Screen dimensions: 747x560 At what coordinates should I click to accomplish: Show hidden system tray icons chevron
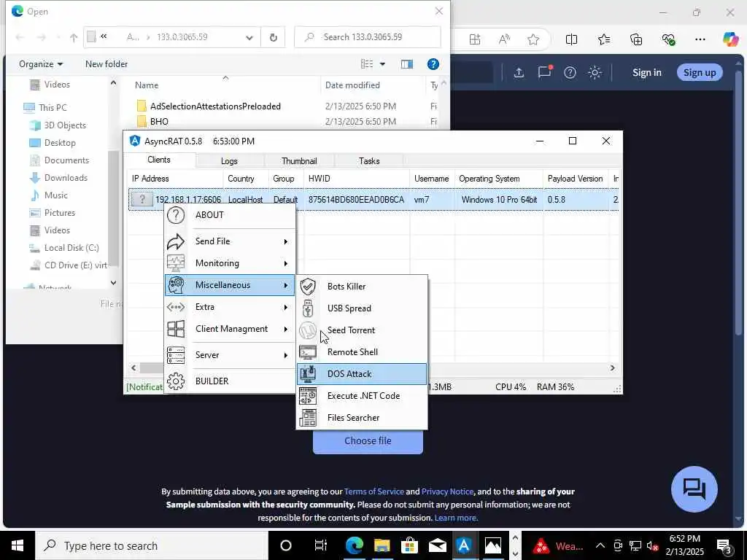click(600, 545)
